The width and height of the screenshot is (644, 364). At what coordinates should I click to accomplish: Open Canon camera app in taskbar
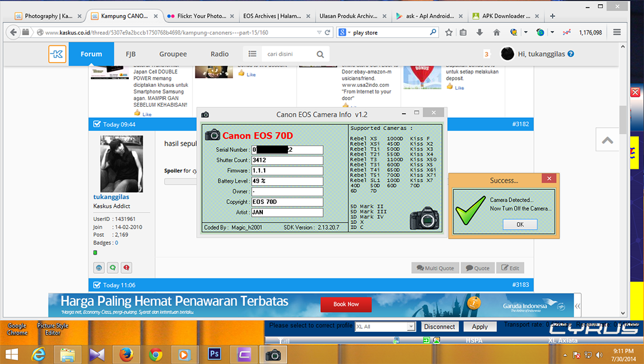point(273,354)
